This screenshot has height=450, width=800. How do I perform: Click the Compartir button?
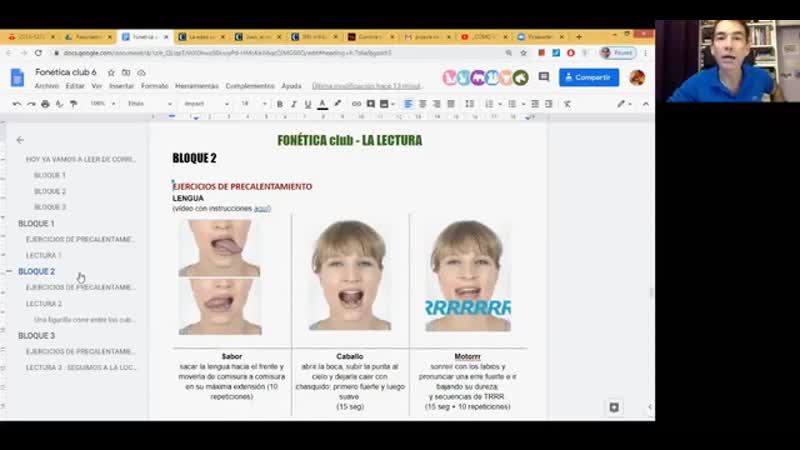point(589,78)
